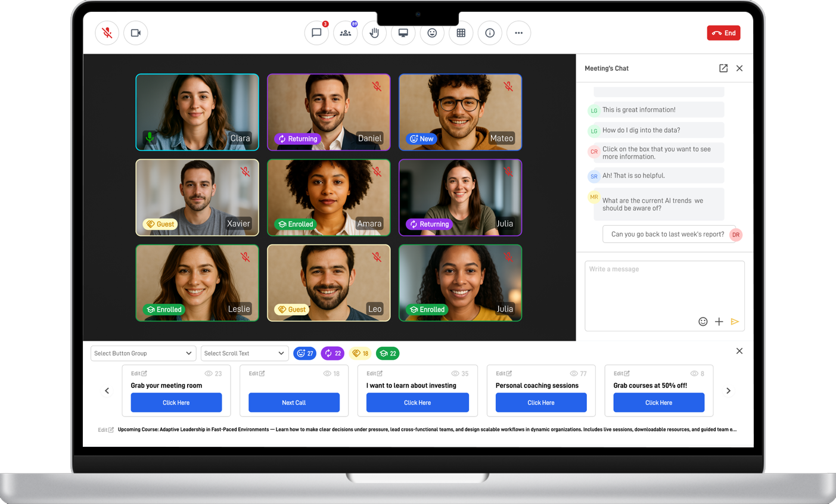Open the emoji reactions panel

point(432,33)
